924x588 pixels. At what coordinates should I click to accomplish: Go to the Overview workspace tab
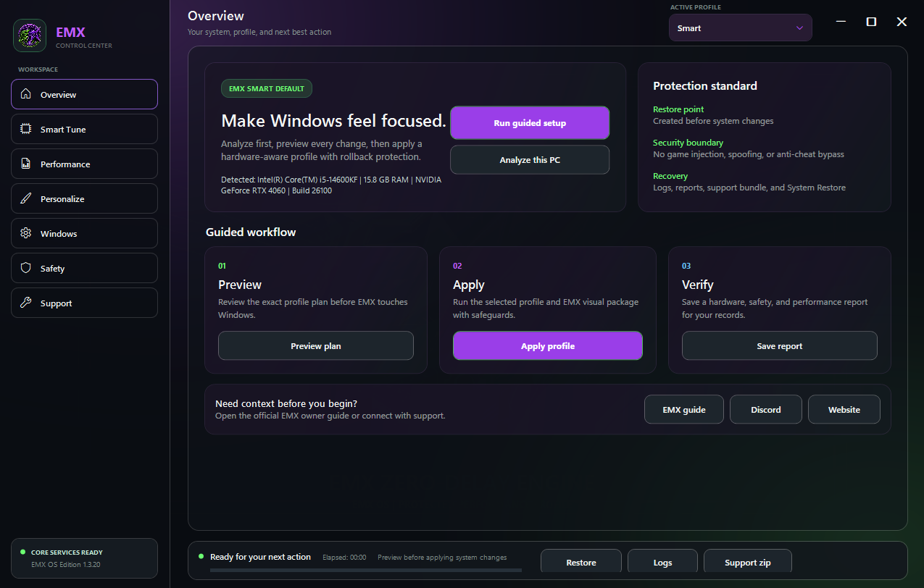[x=84, y=94]
